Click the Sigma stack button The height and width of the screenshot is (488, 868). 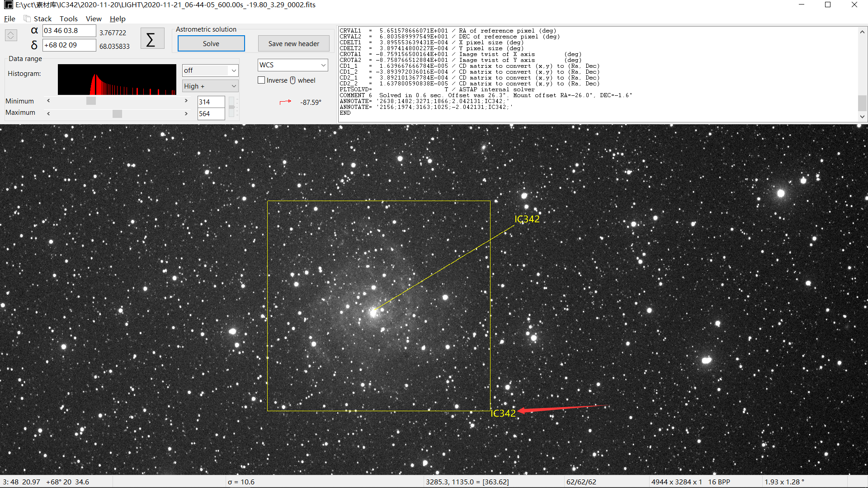click(152, 39)
